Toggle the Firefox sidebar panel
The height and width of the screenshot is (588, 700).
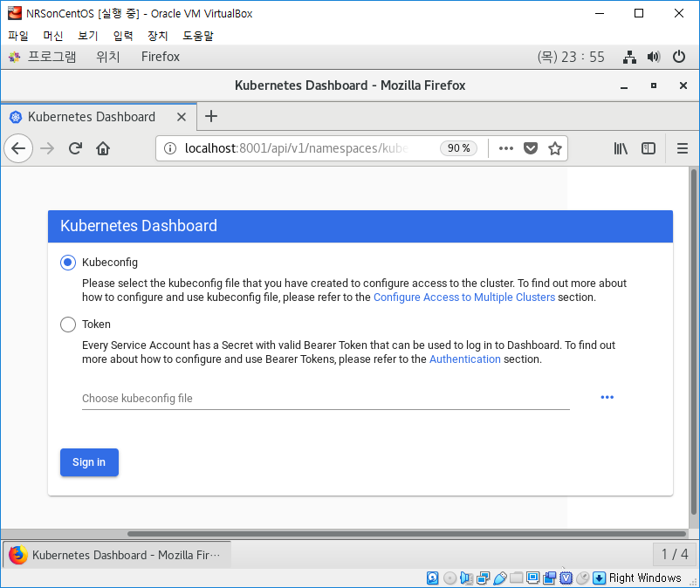649,148
